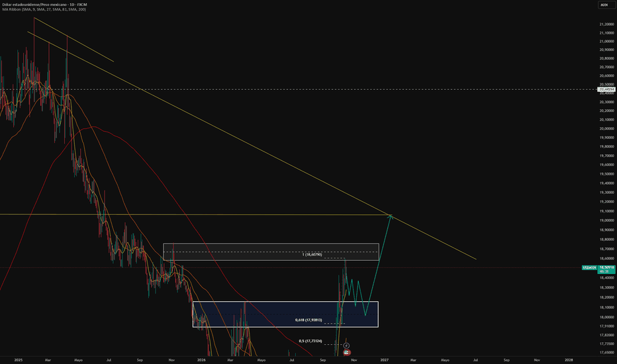The image size is (617, 364).
Task: Select the 20,44594 crosshair price label
Action: coord(606,90)
